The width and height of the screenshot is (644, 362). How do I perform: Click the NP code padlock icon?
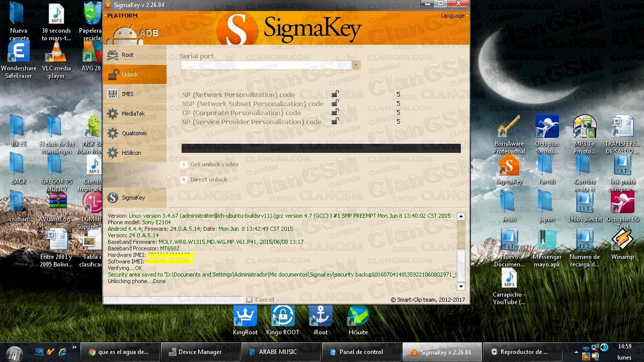click(x=335, y=94)
